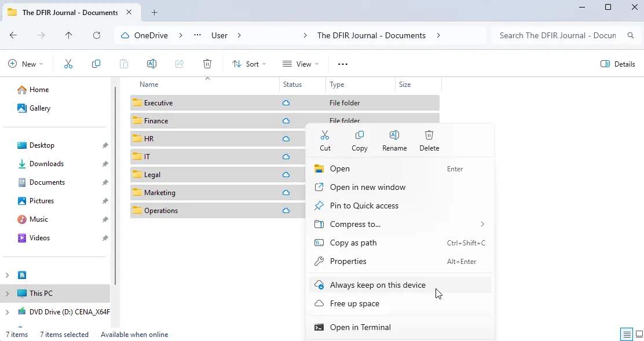
Task: Click the Rename icon in context menu
Action: [394, 135]
